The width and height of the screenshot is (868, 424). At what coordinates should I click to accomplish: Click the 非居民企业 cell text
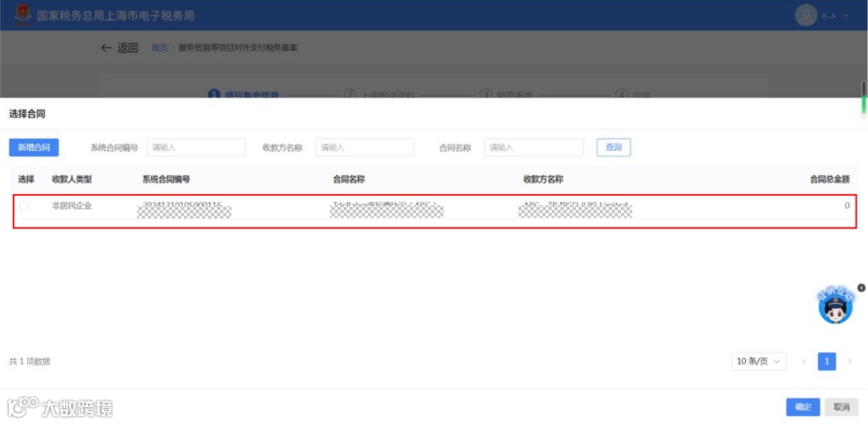(x=72, y=206)
